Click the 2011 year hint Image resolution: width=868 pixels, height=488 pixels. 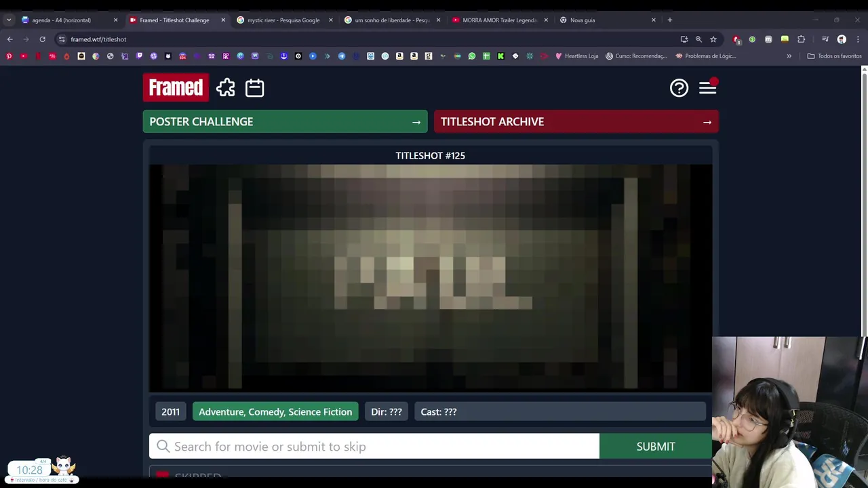pyautogui.click(x=170, y=411)
